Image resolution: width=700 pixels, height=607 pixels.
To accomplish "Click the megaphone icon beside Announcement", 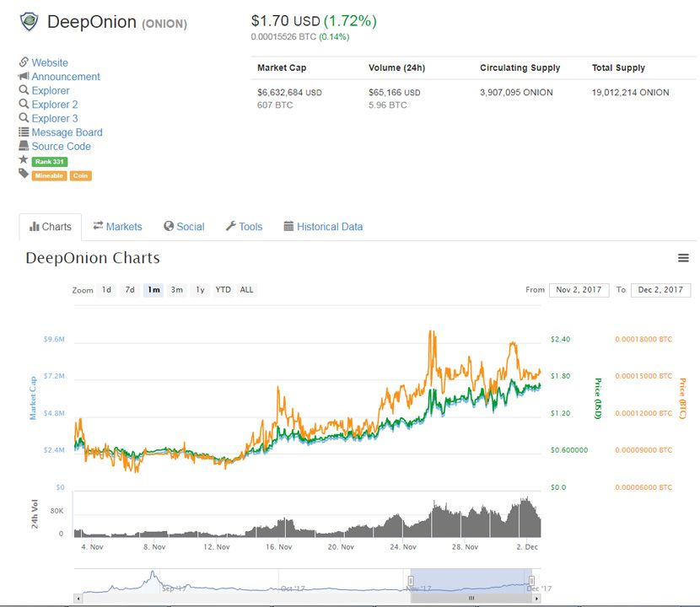I will point(24,76).
